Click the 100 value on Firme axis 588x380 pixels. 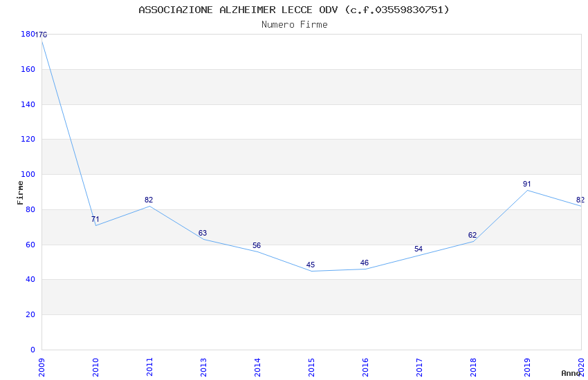28,175
